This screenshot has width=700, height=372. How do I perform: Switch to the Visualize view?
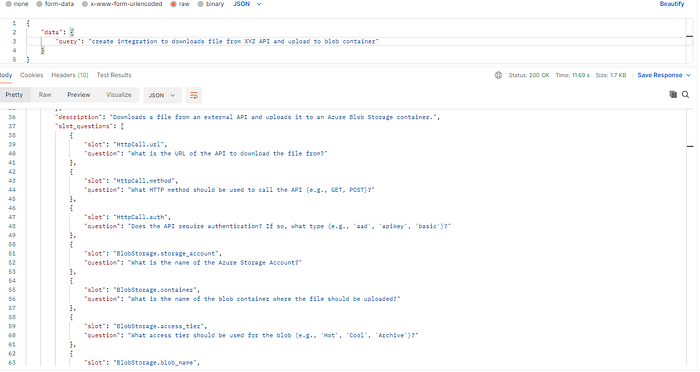click(119, 95)
